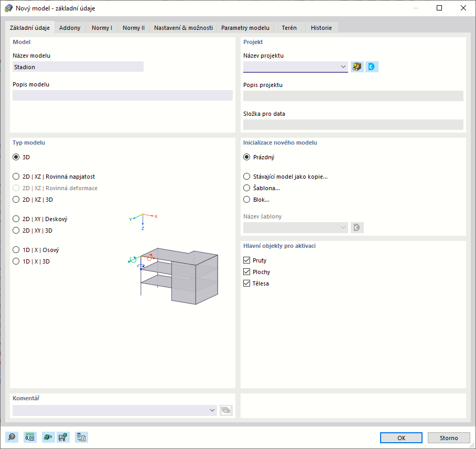Open the Normy I tab
This screenshot has height=449, width=476.
pos(102,28)
